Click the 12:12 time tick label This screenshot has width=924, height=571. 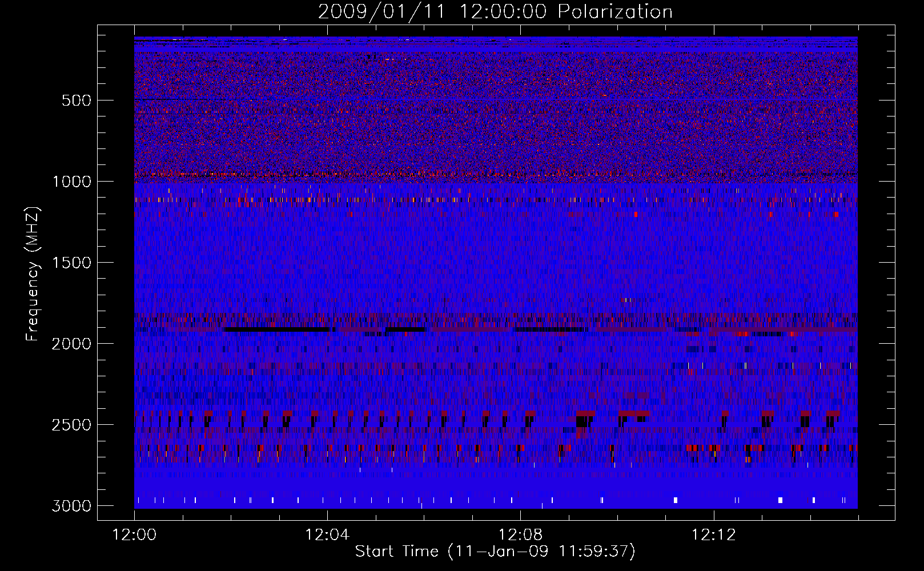point(713,535)
